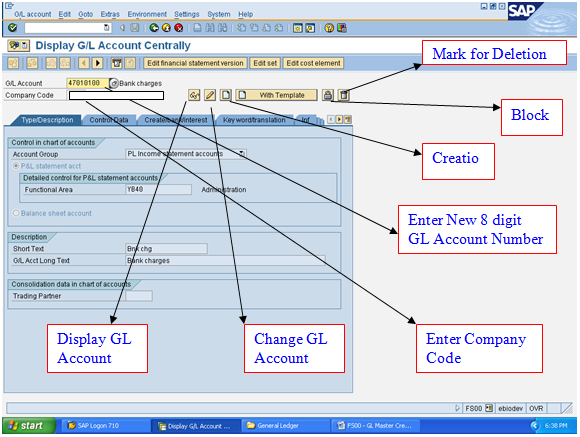Click the First Page icon
Image resolution: width=580 pixels, height=437 pixels.
pos(242,28)
